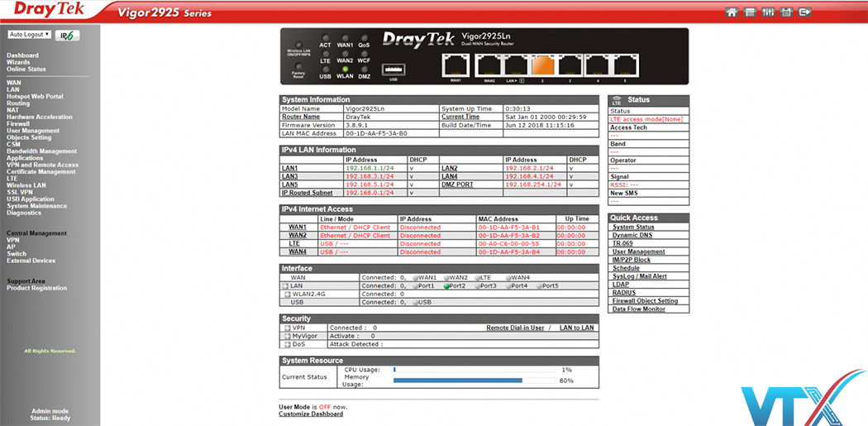
Task: Open the Auto Logout dropdown
Action: click(x=29, y=35)
